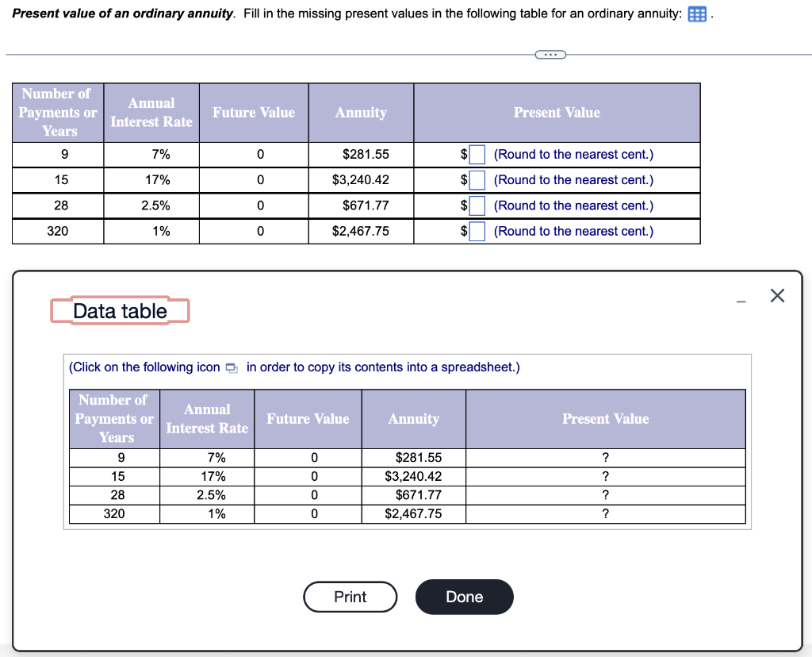Click the minimize icon on the Data table dialog

(x=740, y=301)
